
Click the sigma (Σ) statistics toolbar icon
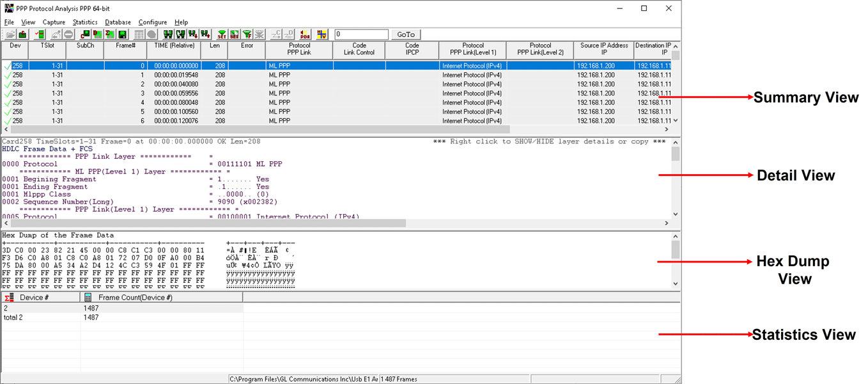tap(109, 34)
